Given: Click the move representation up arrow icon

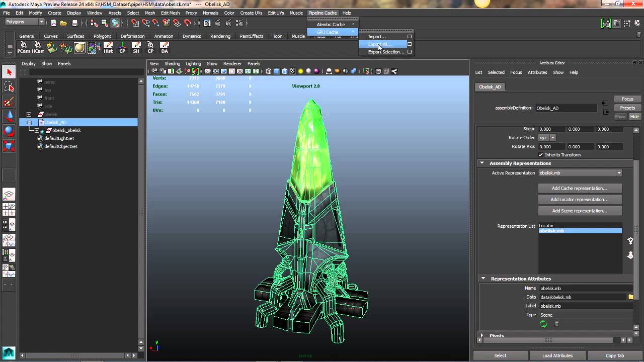Looking at the screenshot, I should 630,241.
